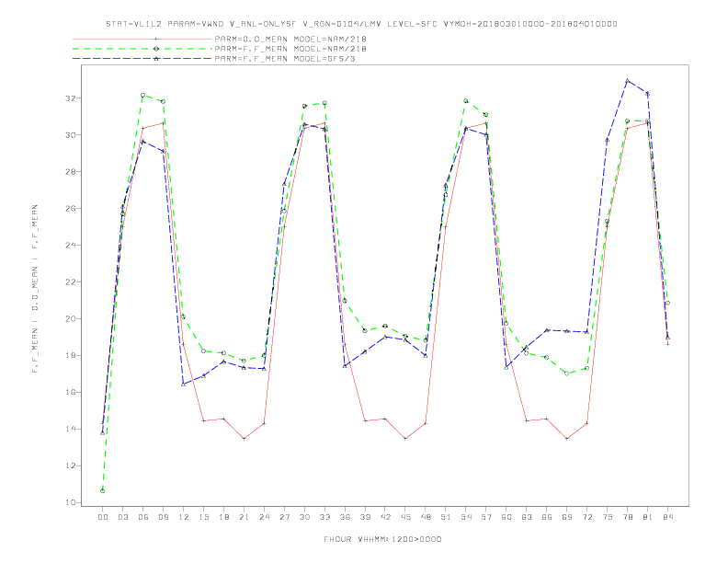Viewport: 728px width, 563px height.
Task: Click x-axis tick label 36
Action: coord(345,517)
